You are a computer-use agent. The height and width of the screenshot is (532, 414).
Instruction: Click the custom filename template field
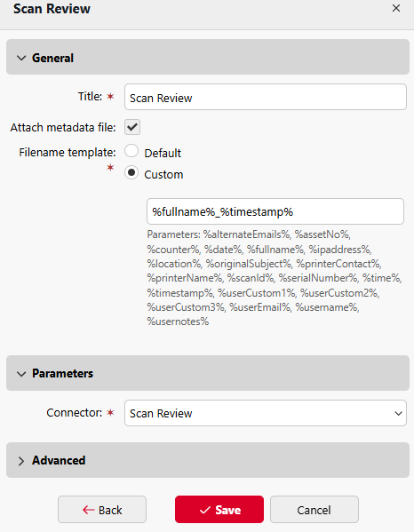pyautogui.click(x=275, y=211)
